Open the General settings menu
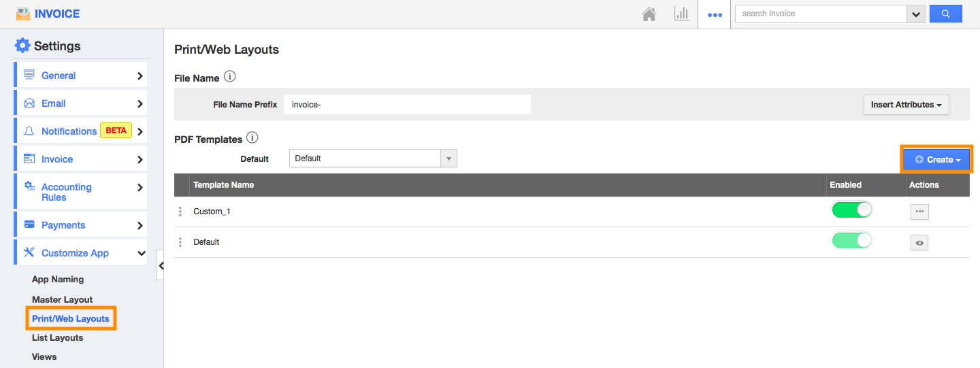 click(x=81, y=76)
